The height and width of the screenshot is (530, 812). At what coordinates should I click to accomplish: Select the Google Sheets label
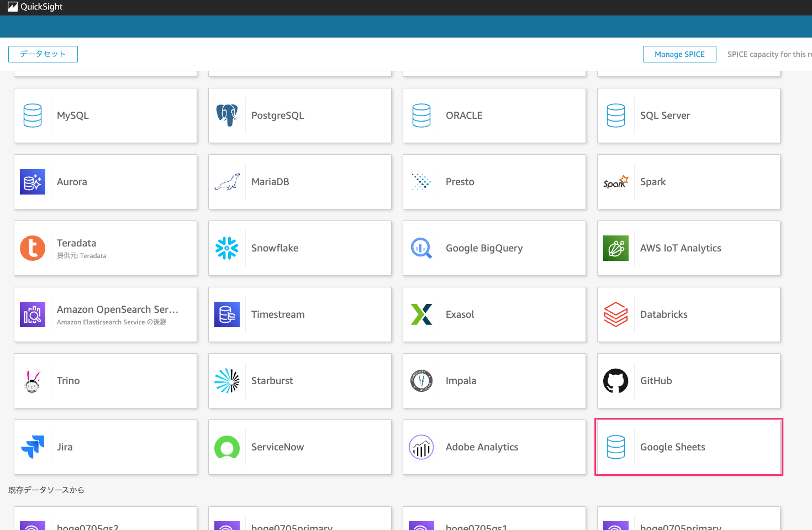point(673,447)
